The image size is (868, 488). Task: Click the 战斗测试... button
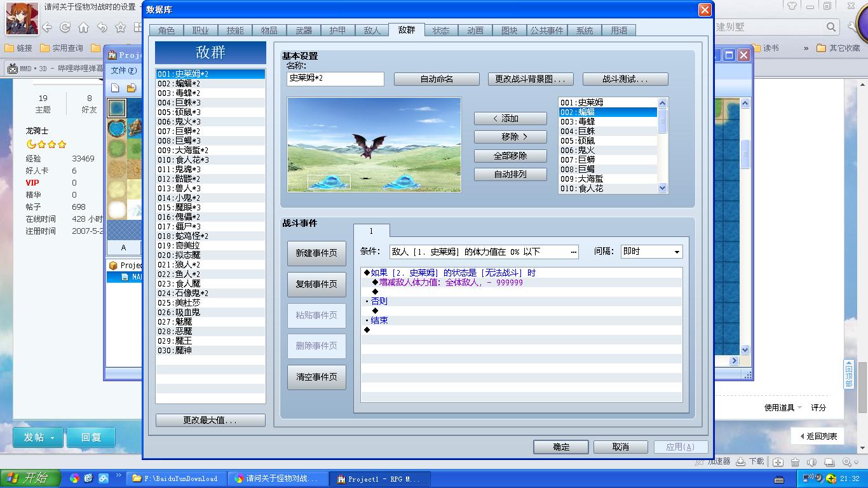(x=625, y=79)
